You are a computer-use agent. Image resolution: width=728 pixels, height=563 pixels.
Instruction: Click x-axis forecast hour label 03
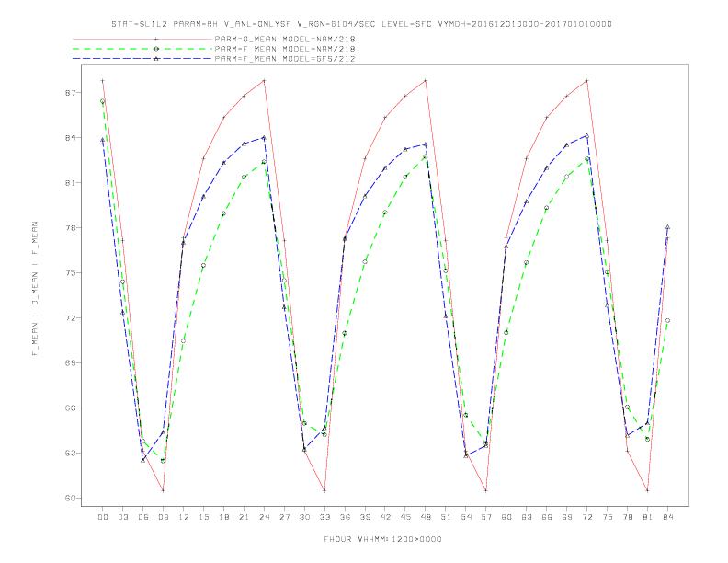[122, 517]
